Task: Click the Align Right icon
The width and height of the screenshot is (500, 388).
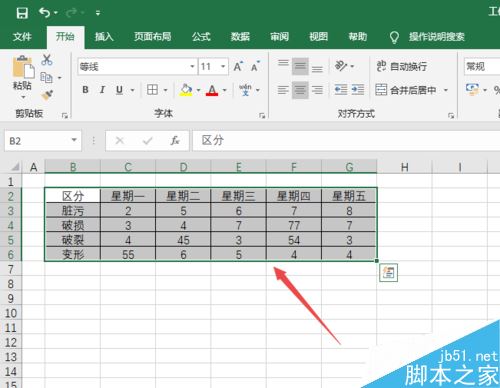Action: 317,90
